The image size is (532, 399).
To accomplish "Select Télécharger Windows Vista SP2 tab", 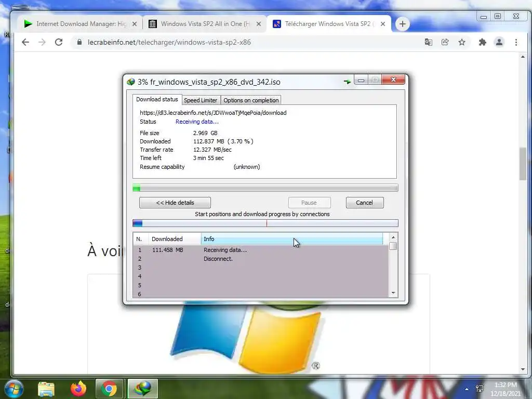I will pyautogui.click(x=329, y=24).
